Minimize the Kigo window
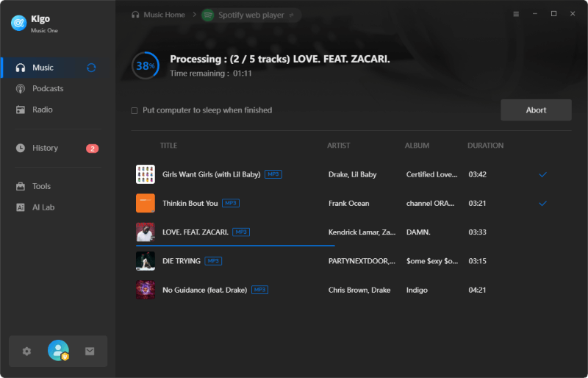The height and width of the screenshot is (378, 588). point(535,14)
